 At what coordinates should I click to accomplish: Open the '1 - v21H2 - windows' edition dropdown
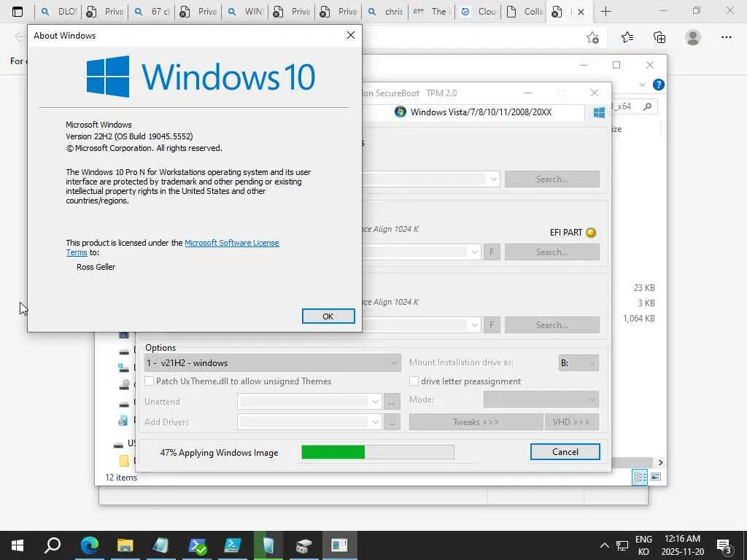[x=273, y=363]
